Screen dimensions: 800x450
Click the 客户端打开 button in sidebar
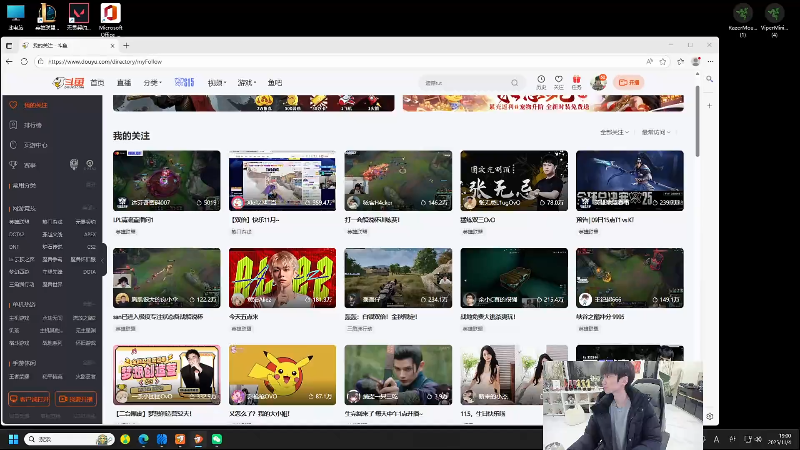[x=29, y=399]
